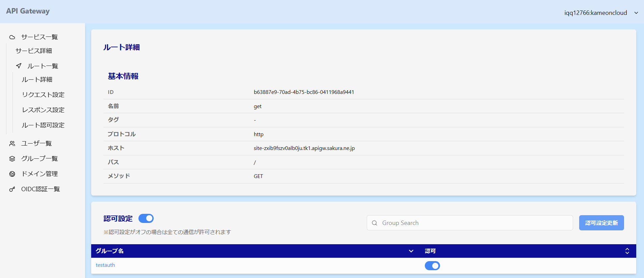Click the Group Search input field
Viewport: 644px width, 278px height.
[473, 223]
